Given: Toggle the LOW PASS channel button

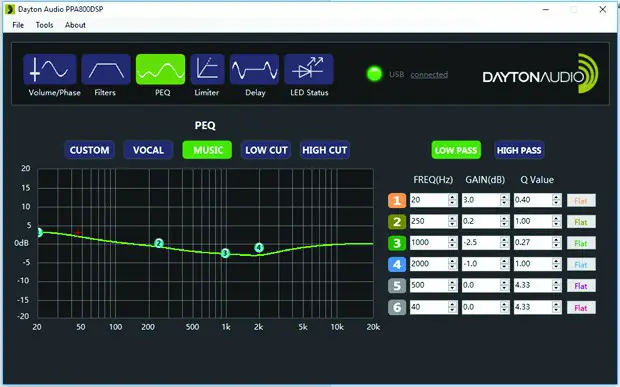Looking at the screenshot, I should [456, 150].
